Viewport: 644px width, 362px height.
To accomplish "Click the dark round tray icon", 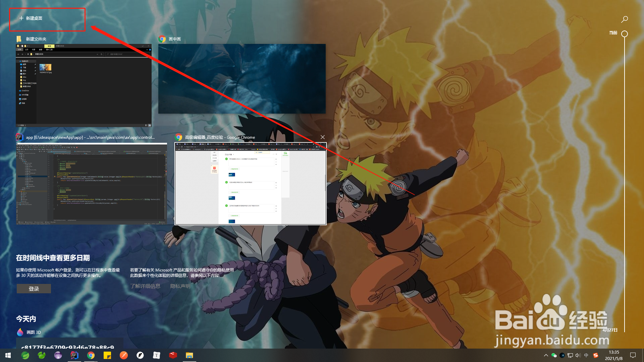I will [562, 355].
